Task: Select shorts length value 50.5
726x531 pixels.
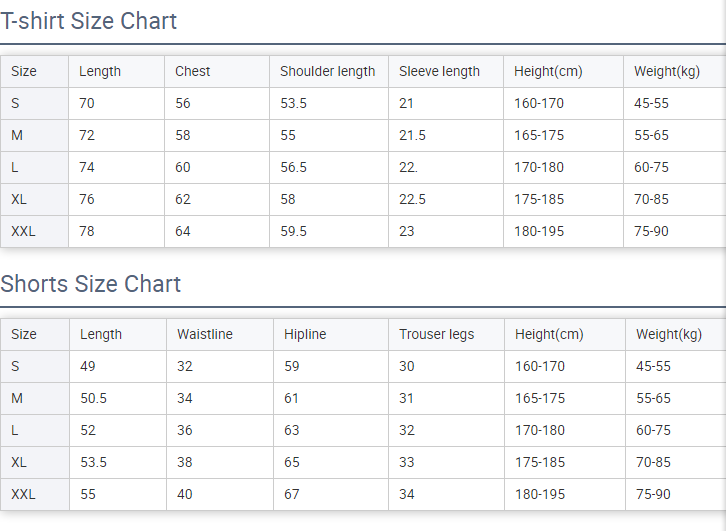Action: click(x=93, y=398)
